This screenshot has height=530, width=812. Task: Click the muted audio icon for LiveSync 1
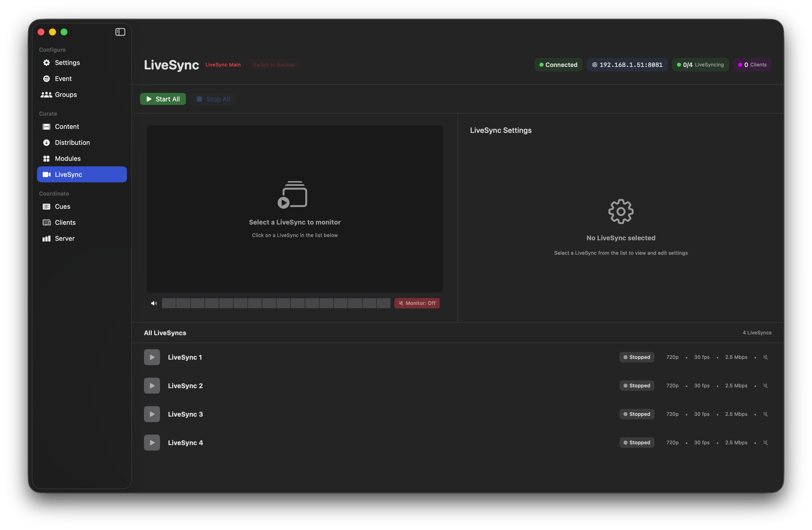tap(765, 357)
